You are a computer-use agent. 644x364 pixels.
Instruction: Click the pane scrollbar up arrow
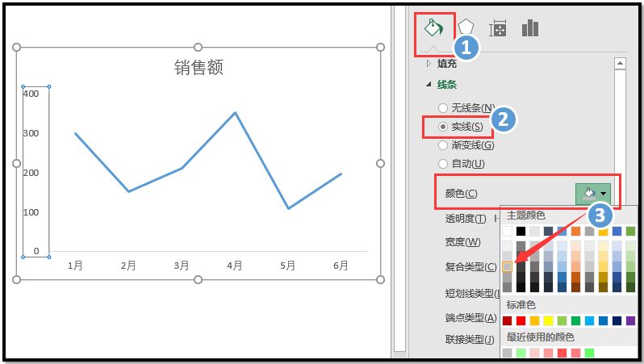[x=620, y=63]
